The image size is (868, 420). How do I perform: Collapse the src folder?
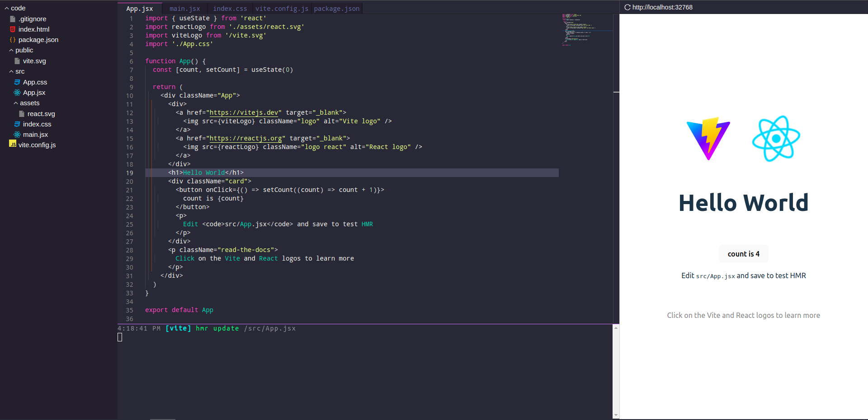[x=11, y=71]
